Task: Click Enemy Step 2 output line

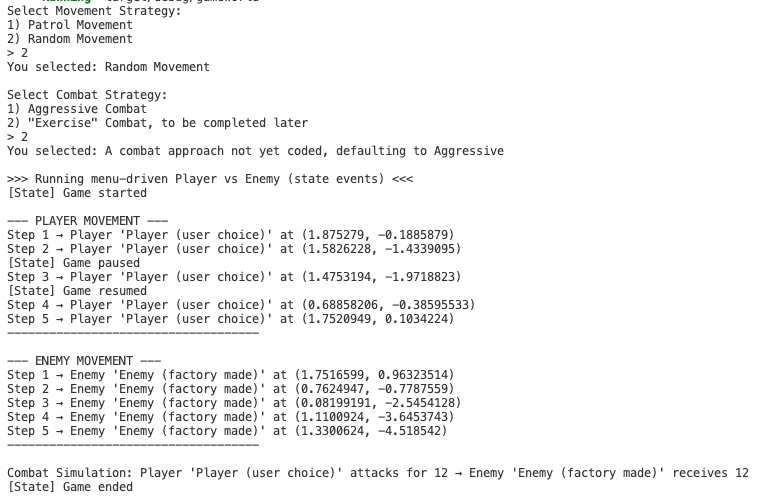Action: point(230,389)
